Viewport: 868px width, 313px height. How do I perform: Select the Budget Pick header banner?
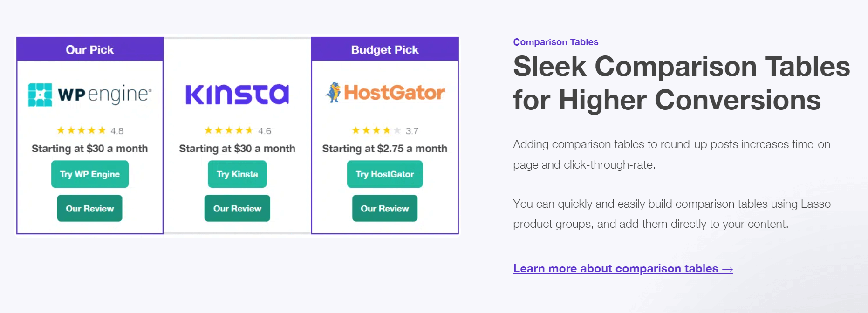[x=385, y=49]
